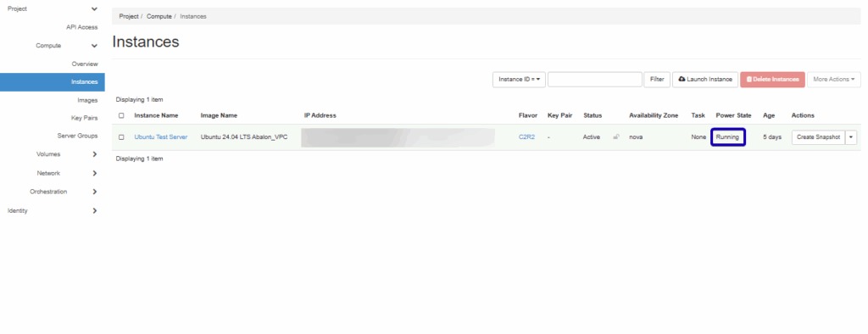Click the nova availability zone cell
Viewport: 868px width, 334px height.
[636, 136]
